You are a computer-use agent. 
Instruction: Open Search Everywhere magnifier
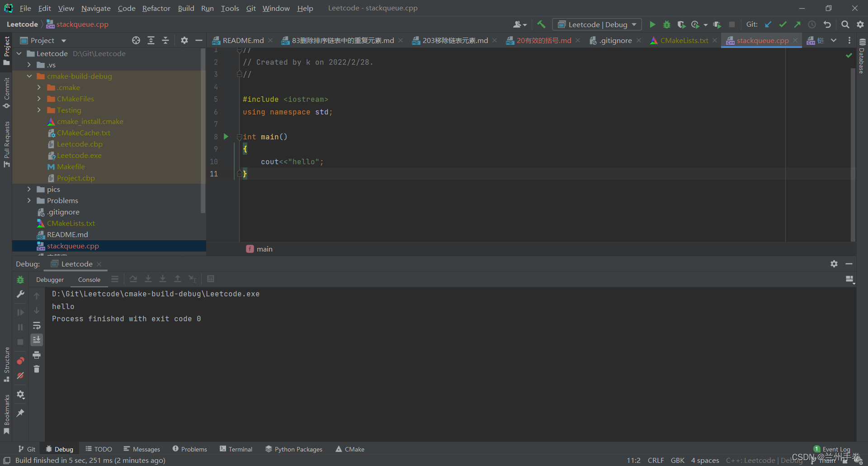[x=845, y=24]
